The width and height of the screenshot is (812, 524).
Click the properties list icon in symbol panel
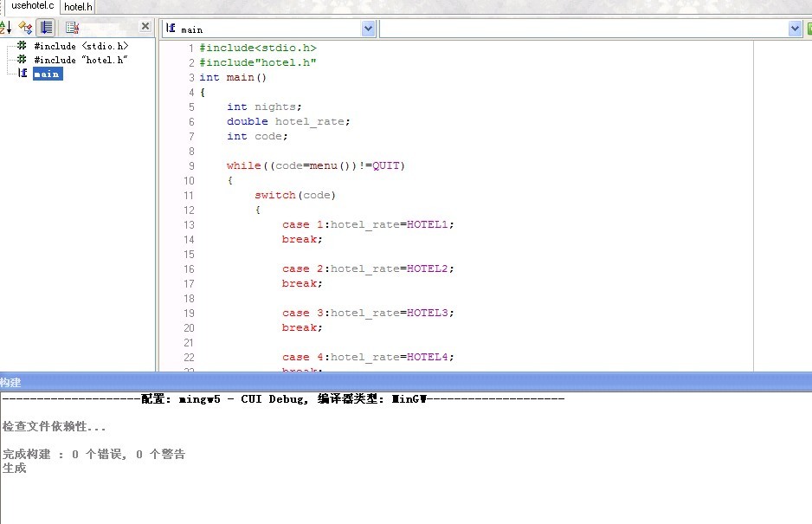click(x=73, y=28)
